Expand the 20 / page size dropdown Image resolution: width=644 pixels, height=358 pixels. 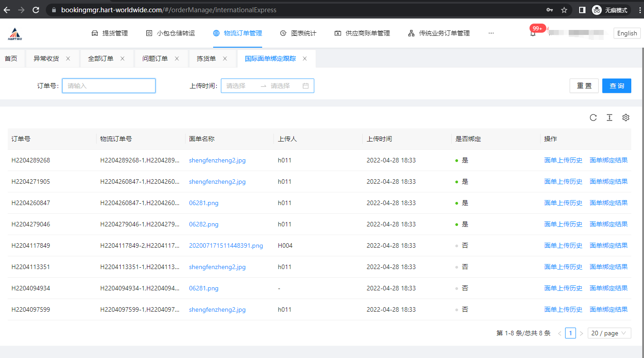609,333
